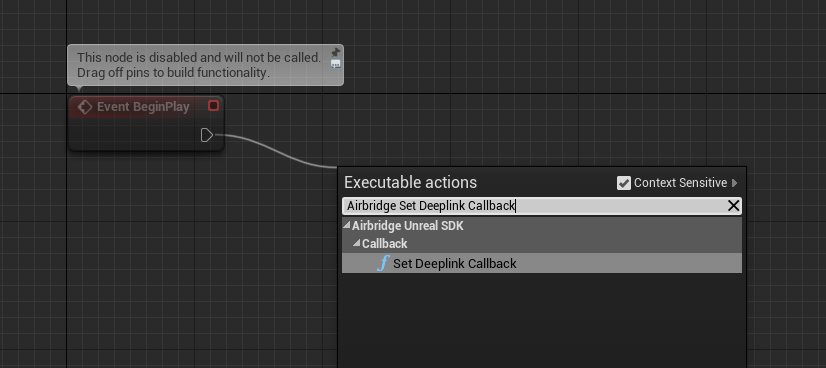Click the Executable actions heading

410,183
